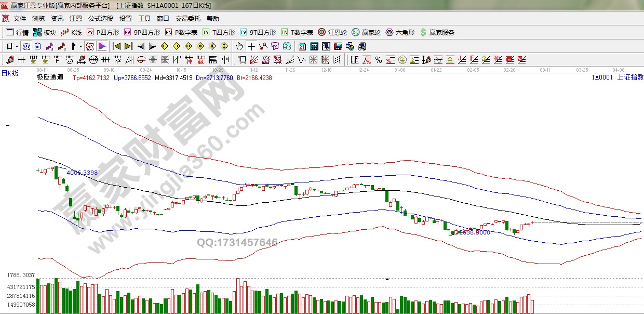The image size is (644, 314).
Task: Toggle the pressed colored flag button
Action: click(x=102, y=46)
